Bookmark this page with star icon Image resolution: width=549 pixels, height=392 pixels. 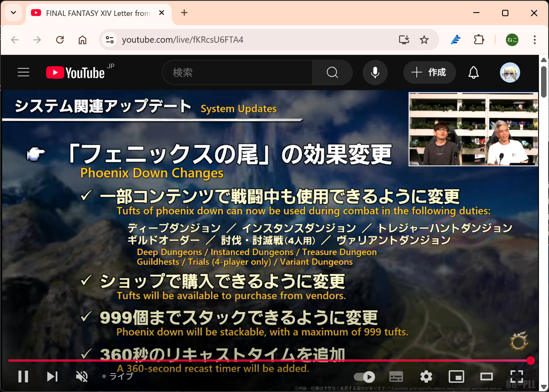tap(424, 40)
